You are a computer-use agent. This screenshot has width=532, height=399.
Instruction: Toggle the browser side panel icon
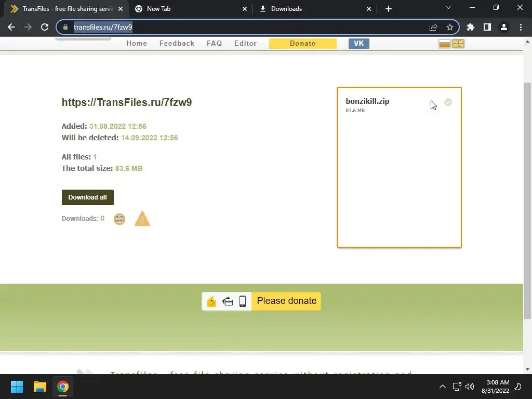(x=487, y=27)
